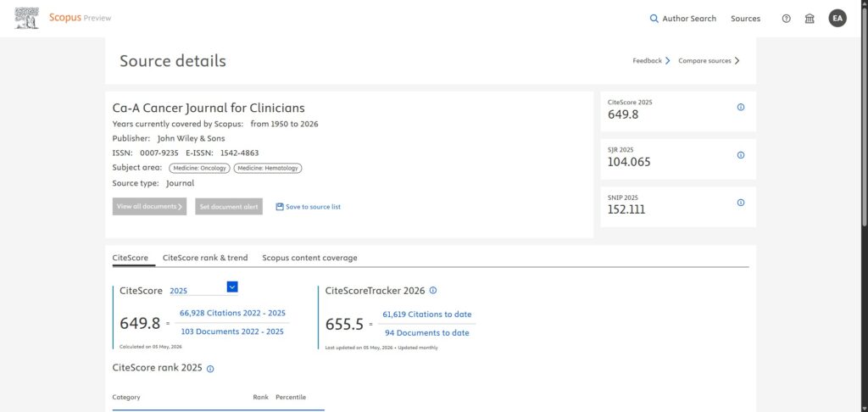The height and width of the screenshot is (412, 868).
Task: Open the Scopus content coverage tab
Action: (309, 258)
